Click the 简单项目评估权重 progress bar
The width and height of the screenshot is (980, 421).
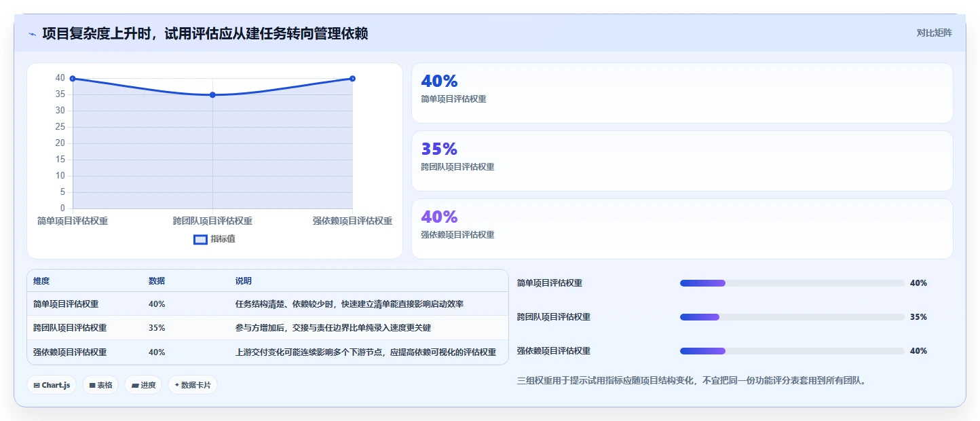pos(792,283)
